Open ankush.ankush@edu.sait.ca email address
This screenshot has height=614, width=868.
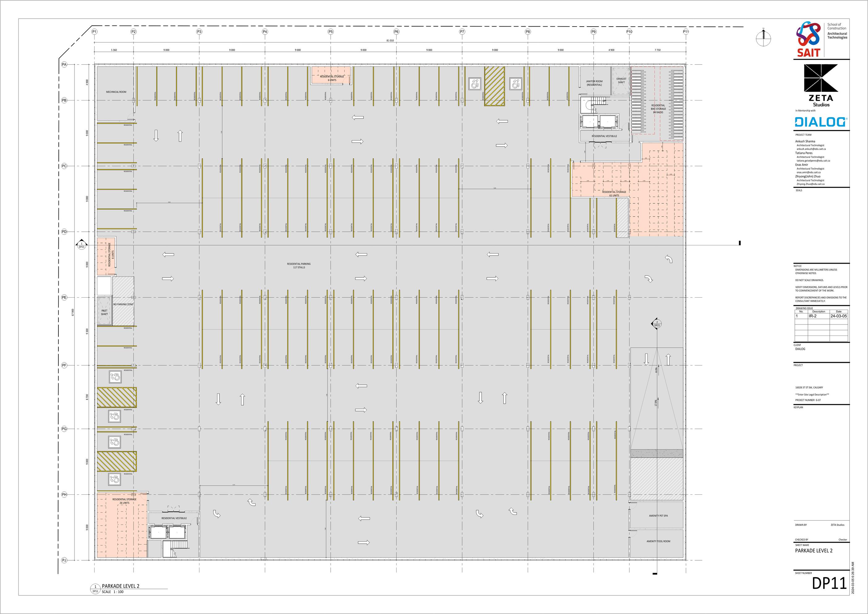(811, 149)
